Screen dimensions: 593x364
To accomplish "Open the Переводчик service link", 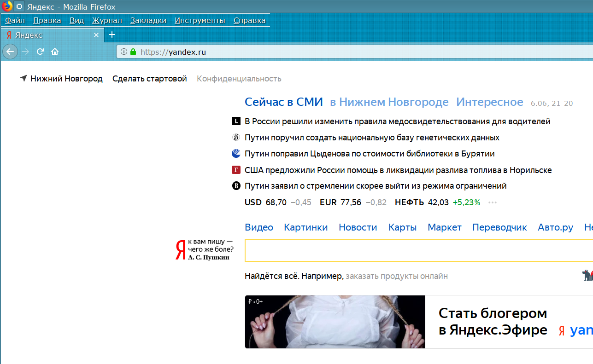I will pos(500,227).
